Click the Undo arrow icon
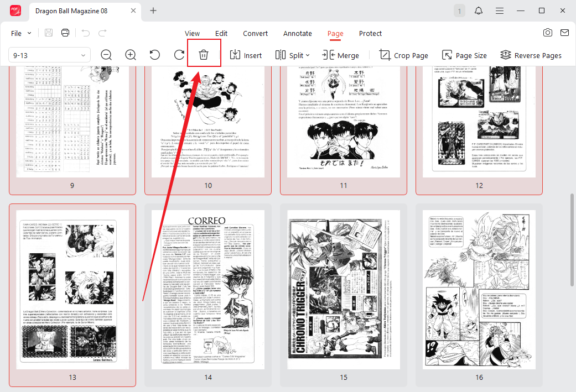 point(86,33)
